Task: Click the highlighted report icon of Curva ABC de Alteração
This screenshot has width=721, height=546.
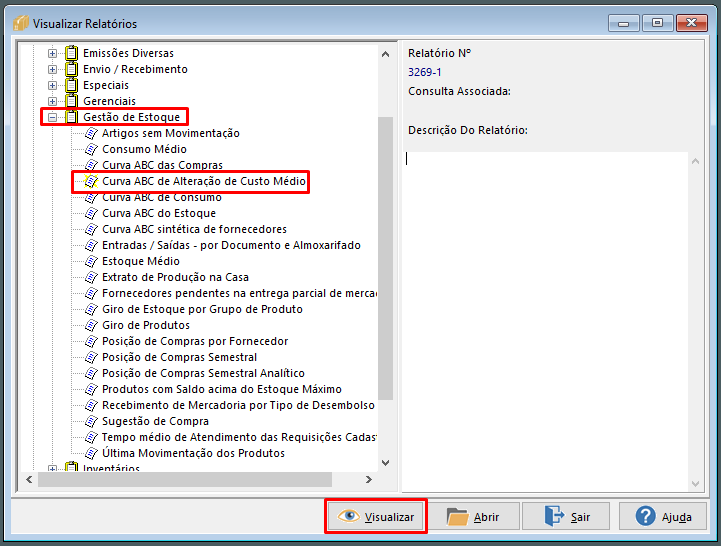Action: (92, 181)
